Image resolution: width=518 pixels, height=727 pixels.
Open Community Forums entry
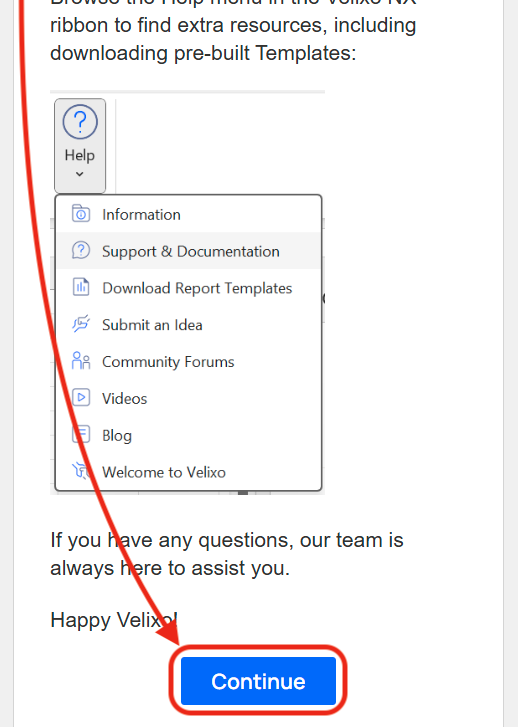coord(188,361)
